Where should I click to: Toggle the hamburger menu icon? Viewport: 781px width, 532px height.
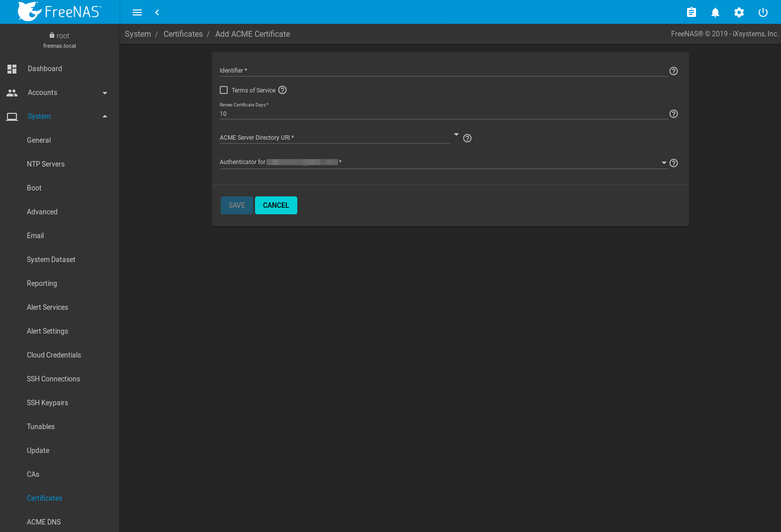(x=137, y=12)
